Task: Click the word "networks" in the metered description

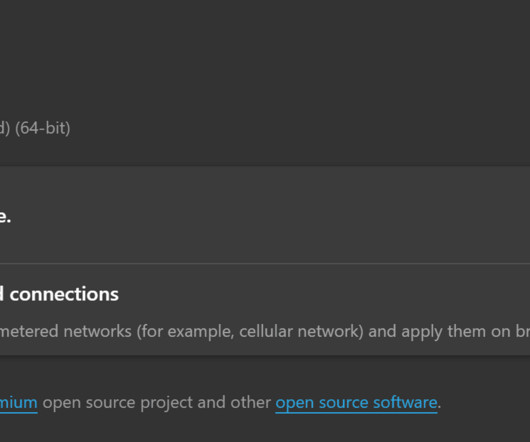Action: coord(97,331)
